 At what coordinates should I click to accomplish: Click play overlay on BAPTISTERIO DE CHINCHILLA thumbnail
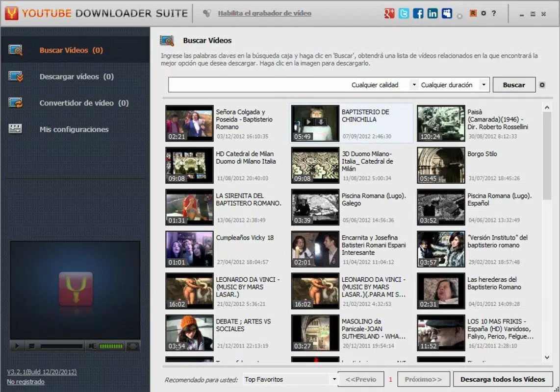tap(308, 122)
